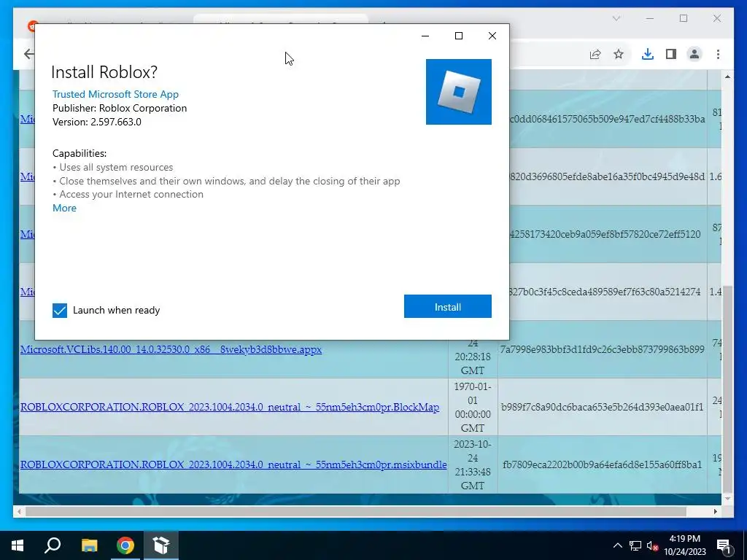The height and width of the screenshot is (560, 747).
Task: Maximize the Install Roblox dialog
Action: coord(459,36)
